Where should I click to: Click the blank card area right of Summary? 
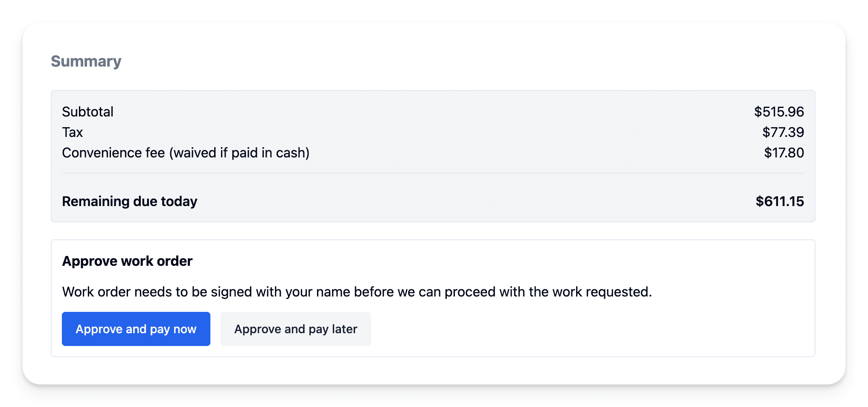click(x=469, y=61)
